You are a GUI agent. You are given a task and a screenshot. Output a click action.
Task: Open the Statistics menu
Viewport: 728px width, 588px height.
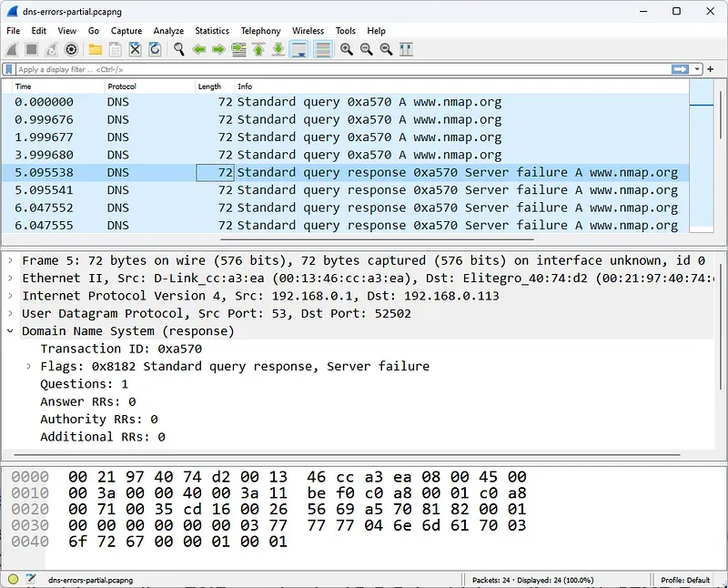pos(212,31)
